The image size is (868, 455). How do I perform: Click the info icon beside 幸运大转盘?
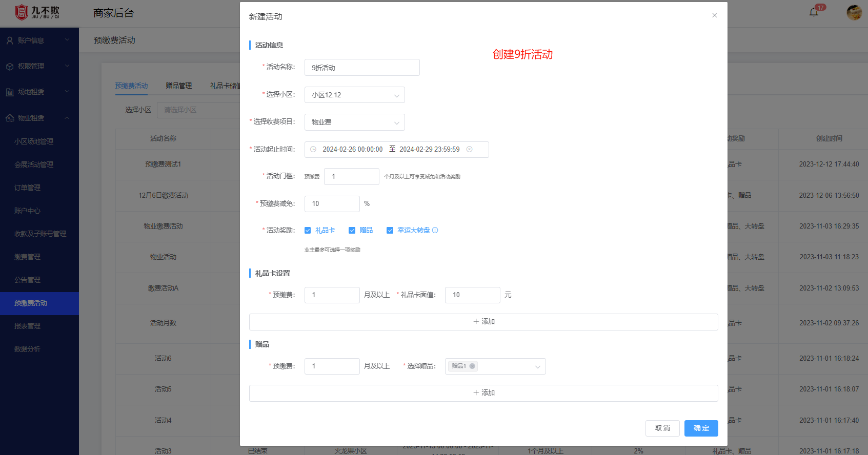pos(435,231)
